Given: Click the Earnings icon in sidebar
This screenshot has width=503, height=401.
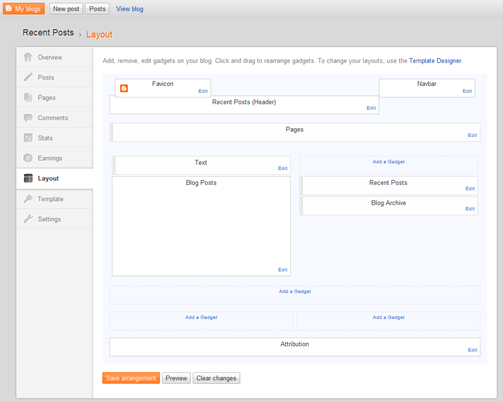Looking at the screenshot, I should pyautogui.click(x=28, y=158).
